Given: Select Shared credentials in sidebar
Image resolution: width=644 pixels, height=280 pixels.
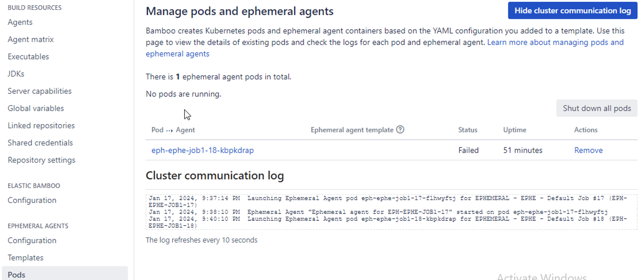Looking at the screenshot, I should pyautogui.click(x=40, y=143).
